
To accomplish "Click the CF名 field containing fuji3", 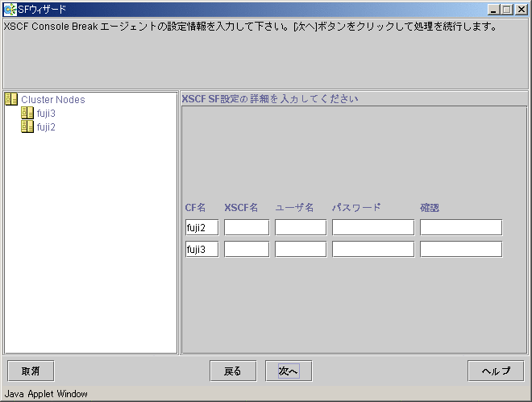I will pos(202,249).
